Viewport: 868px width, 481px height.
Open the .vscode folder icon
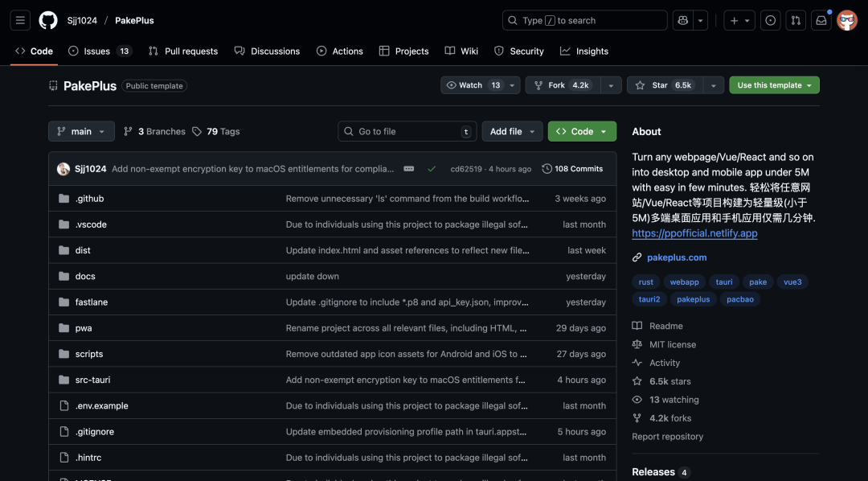pos(63,224)
